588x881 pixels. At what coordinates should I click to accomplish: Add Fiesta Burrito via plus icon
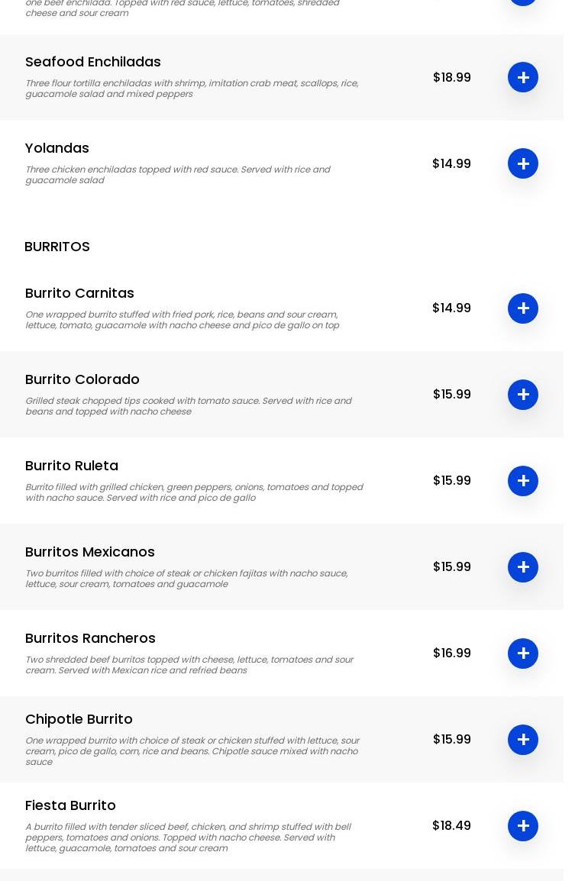tap(523, 826)
